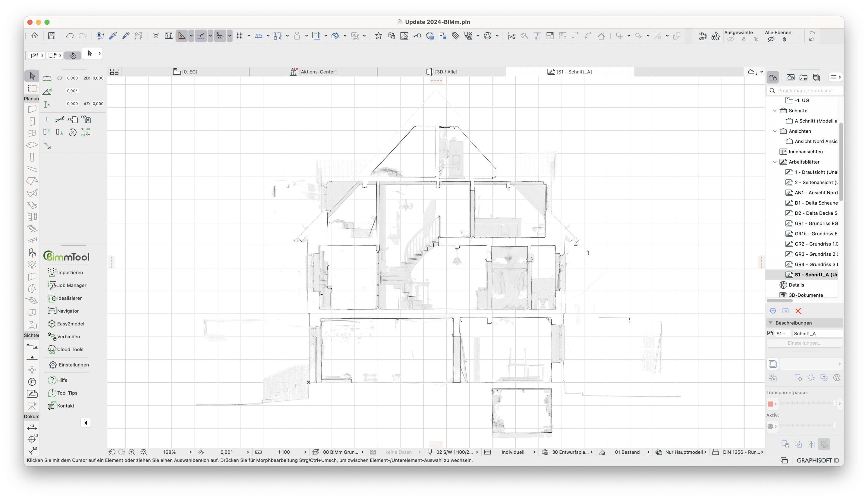The height and width of the screenshot is (498, 868).
Task: Delete the view with the red X
Action: tap(798, 311)
